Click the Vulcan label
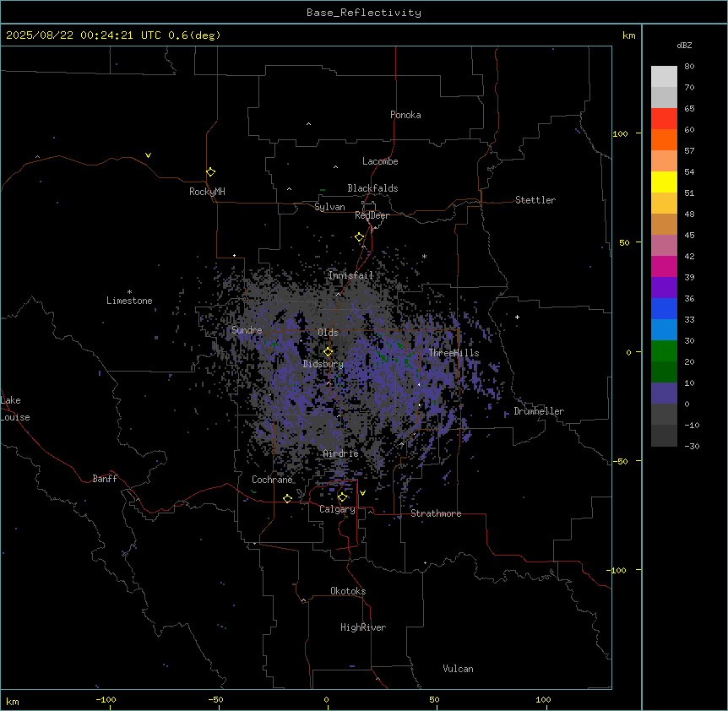Screen dimensions: 728x711 pyautogui.click(x=459, y=669)
